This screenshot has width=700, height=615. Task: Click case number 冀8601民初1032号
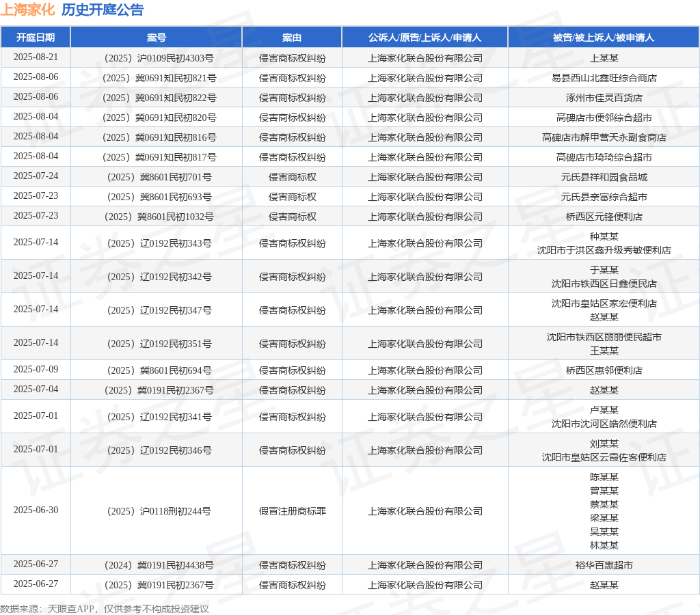point(159,217)
